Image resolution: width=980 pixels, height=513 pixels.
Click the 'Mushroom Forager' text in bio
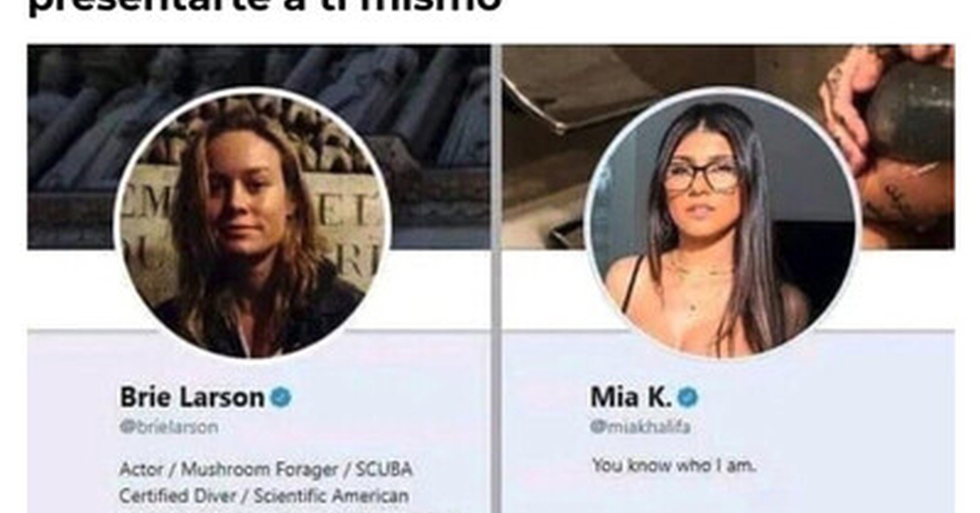tap(259, 470)
